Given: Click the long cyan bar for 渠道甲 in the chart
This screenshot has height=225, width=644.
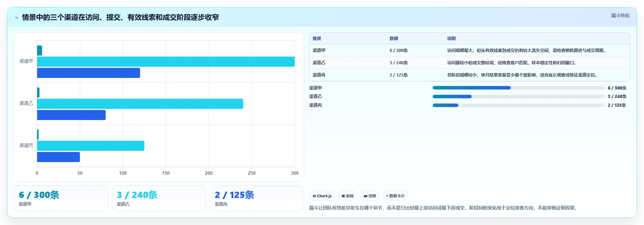Looking at the screenshot, I should 166,62.
